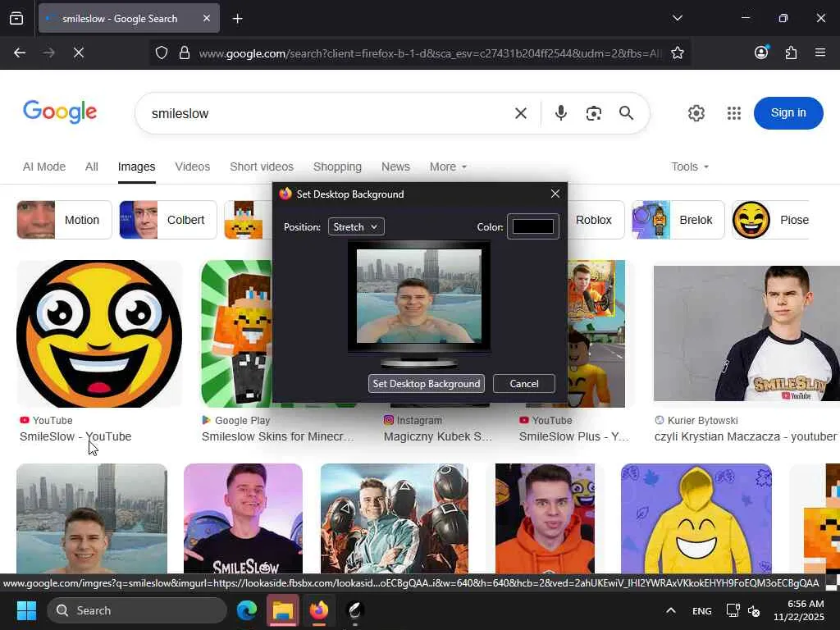Open the tracking protection shield icon
This screenshot has width=840, height=630.
(162, 52)
